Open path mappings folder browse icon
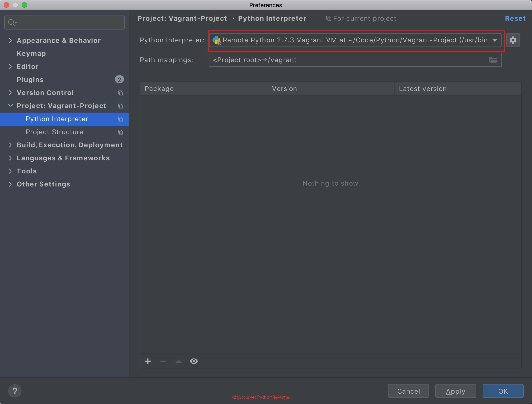532x404 pixels. [493, 60]
